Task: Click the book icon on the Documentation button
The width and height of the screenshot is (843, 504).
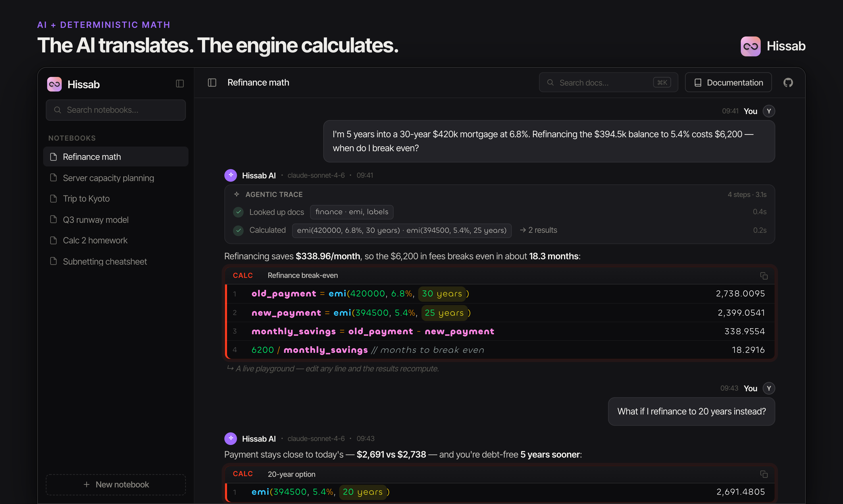Action: (698, 82)
